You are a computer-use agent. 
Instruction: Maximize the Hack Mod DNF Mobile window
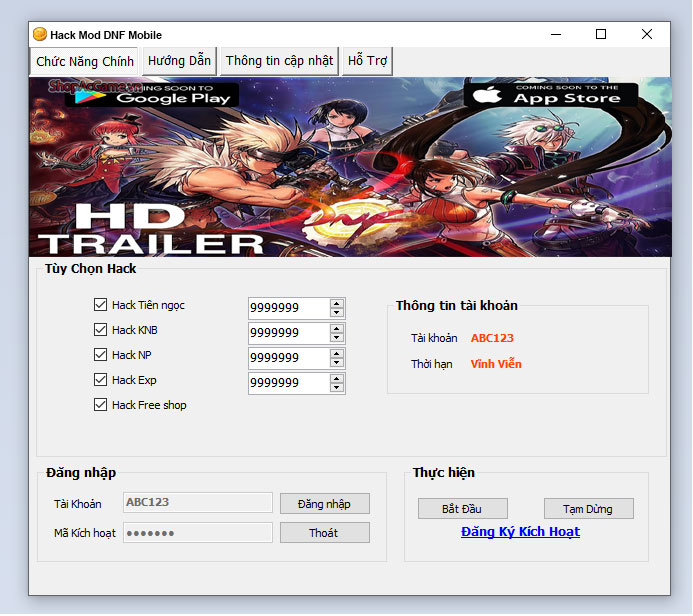601,34
